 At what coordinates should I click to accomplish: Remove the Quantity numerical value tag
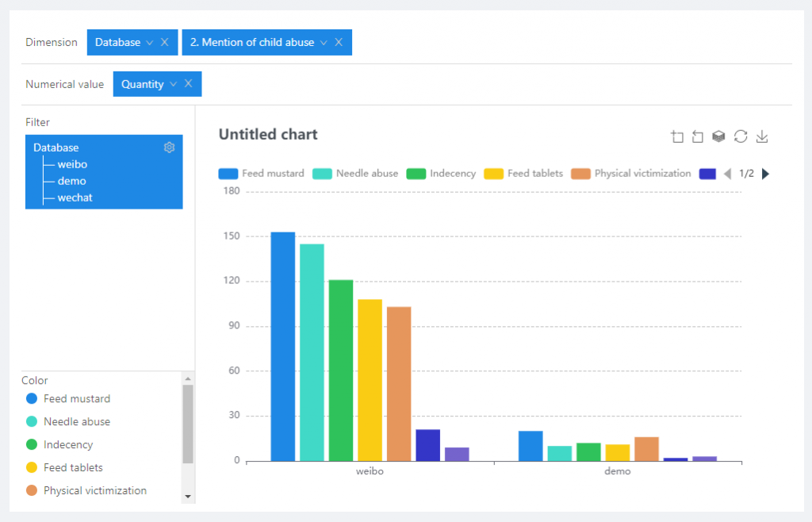[189, 84]
